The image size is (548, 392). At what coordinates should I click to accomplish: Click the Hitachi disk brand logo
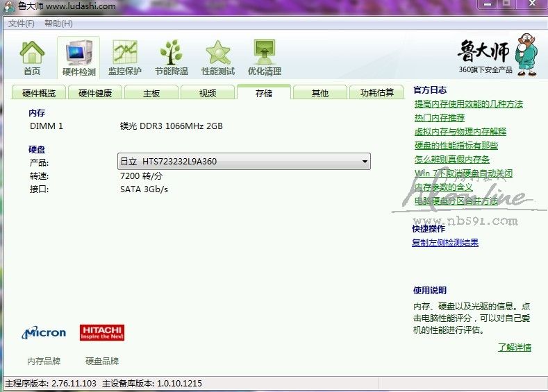[x=102, y=332]
